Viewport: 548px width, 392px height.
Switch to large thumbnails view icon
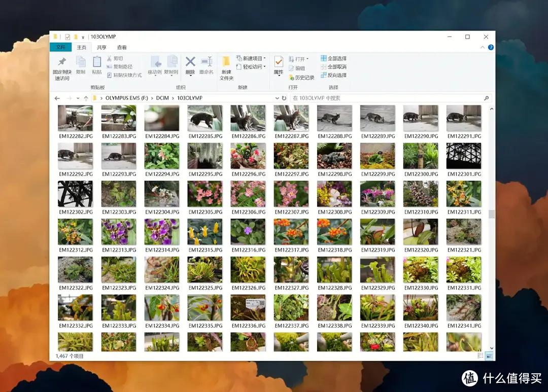coord(489,356)
